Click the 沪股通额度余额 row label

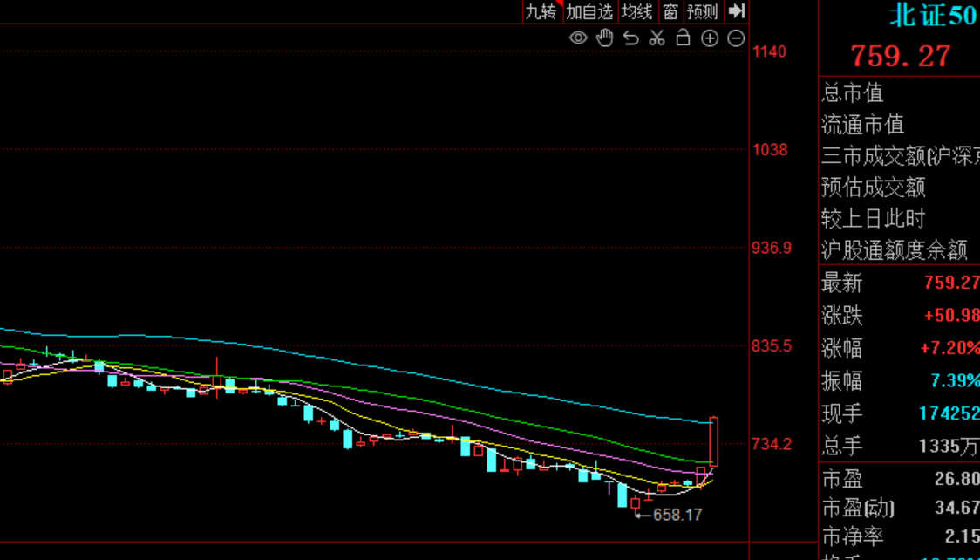895,250
